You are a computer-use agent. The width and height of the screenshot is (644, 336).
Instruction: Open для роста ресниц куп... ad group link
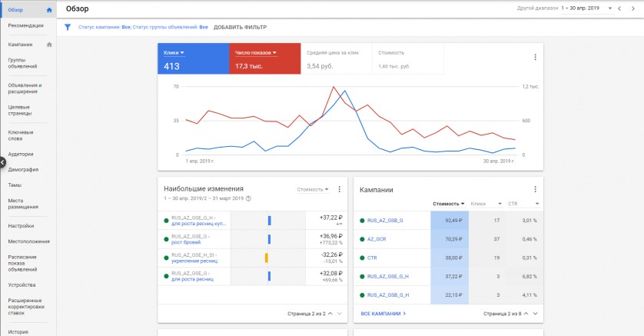(198, 224)
